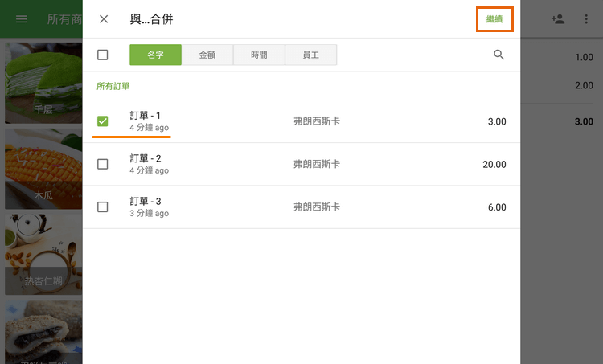Screen dimensions: 603x364
Task: Uncheck the 訂單 - 1 checkbox
Action: [x=103, y=121]
